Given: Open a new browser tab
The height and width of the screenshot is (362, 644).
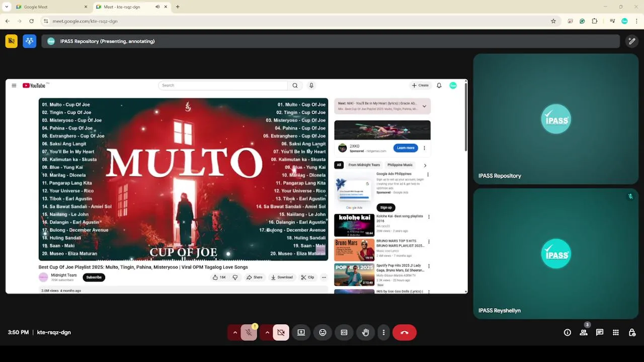Looking at the screenshot, I should (x=178, y=7).
